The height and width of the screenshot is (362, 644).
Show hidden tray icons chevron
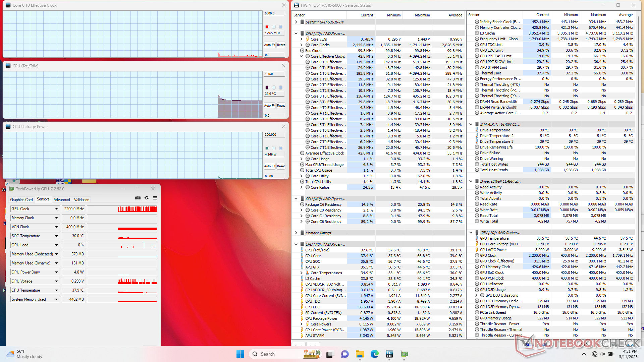point(584,354)
